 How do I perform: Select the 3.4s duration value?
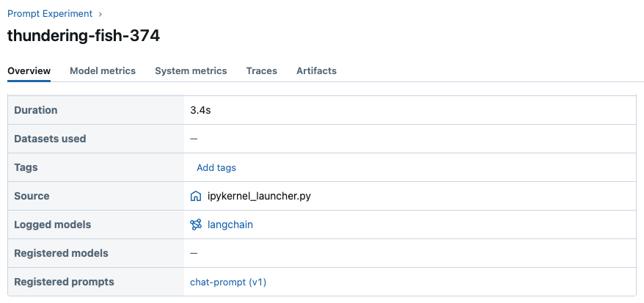(201, 110)
